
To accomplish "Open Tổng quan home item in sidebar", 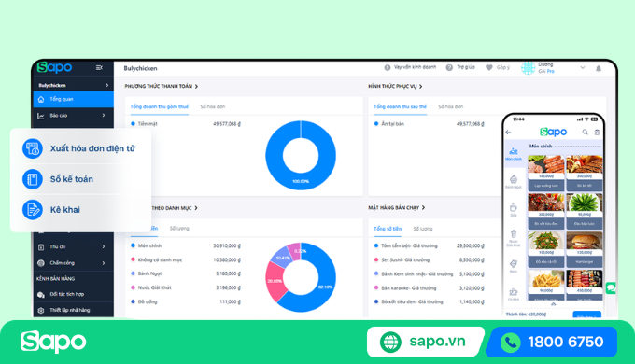I will [x=73, y=99].
